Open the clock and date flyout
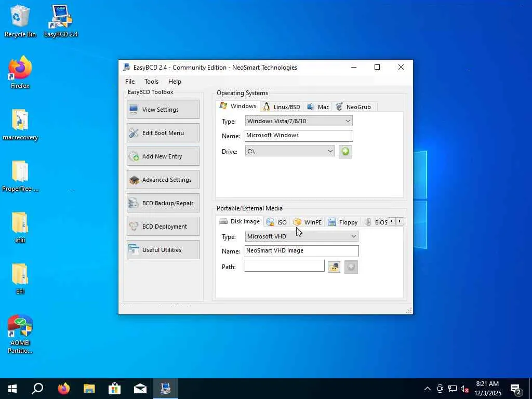The image size is (532, 399). click(487, 389)
